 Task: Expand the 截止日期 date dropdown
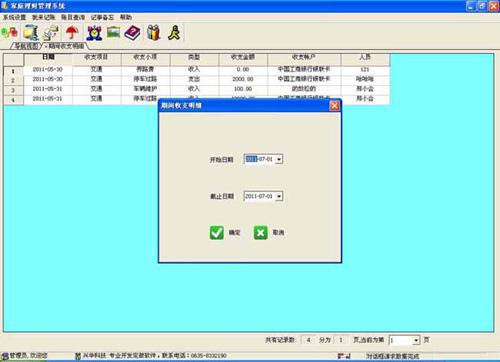279,196
